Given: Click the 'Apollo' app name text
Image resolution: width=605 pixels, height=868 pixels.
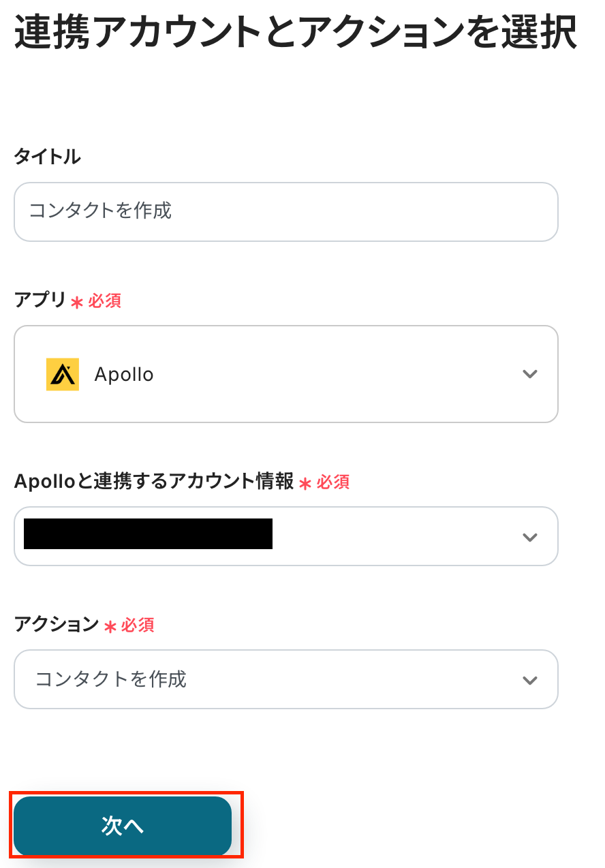Looking at the screenshot, I should [124, 374].
